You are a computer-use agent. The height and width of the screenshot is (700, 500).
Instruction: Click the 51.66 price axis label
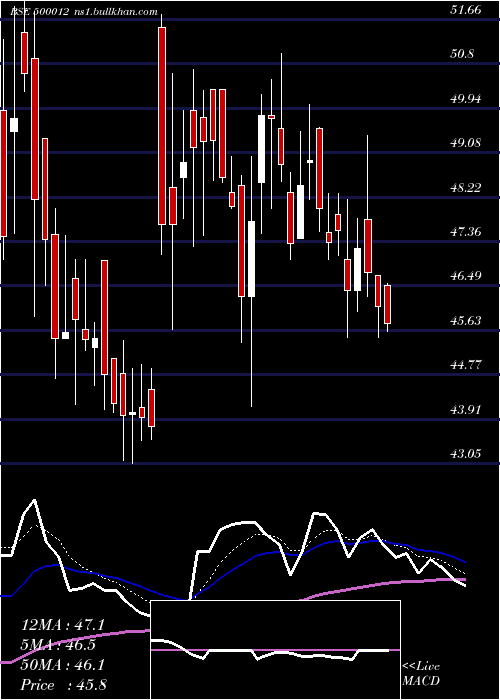pos(466,9)
